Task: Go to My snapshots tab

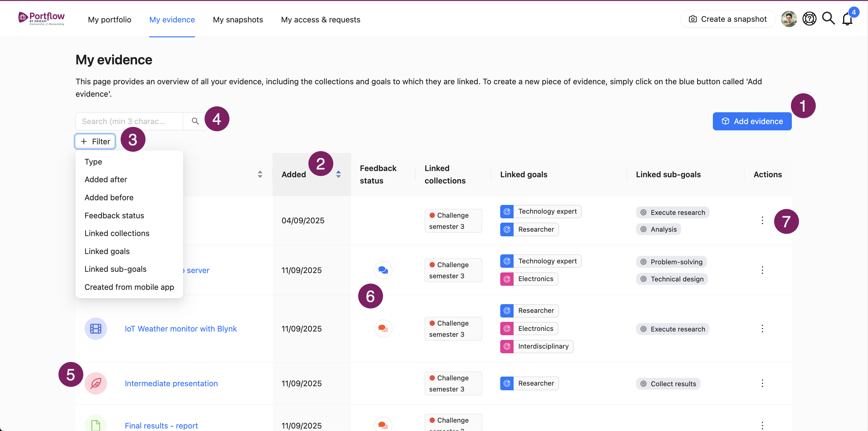Action: [238, 20]
